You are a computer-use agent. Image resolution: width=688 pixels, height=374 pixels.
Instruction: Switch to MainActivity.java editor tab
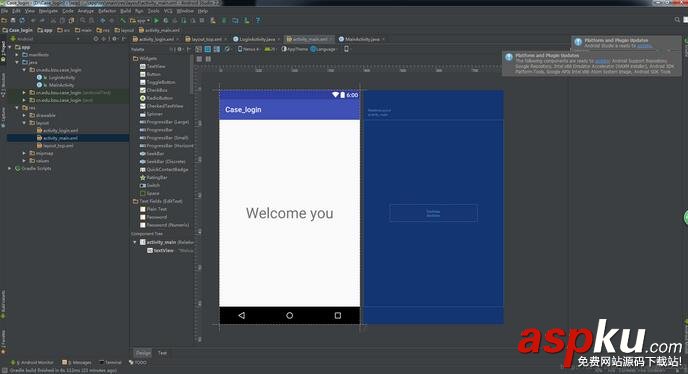(362, 39)
